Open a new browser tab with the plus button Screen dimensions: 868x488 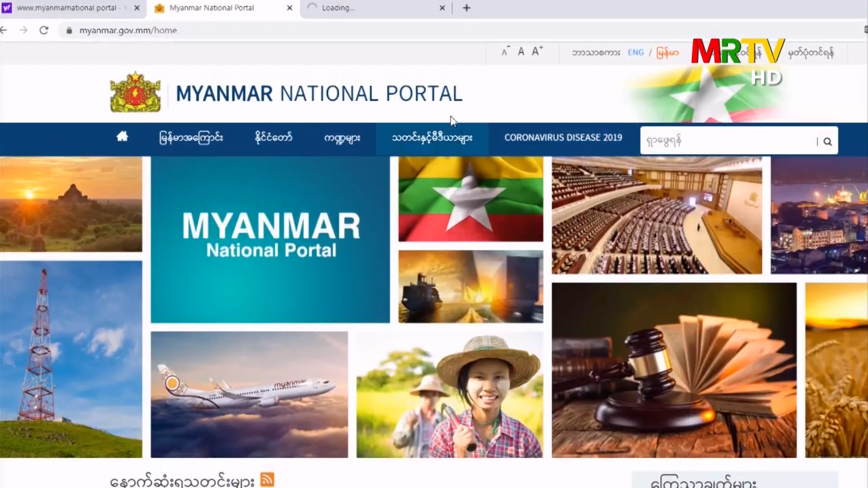pyautogui.click(x=466, y=8)
